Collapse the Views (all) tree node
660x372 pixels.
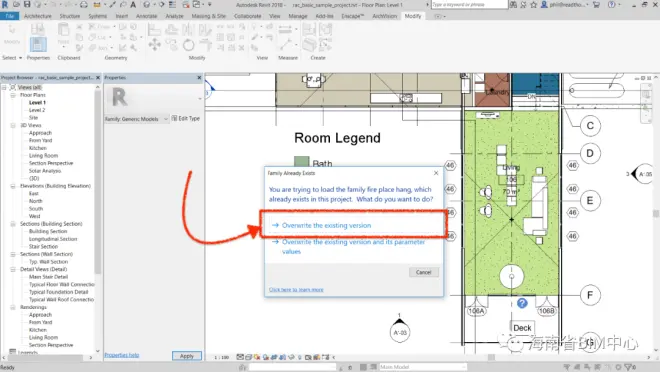[x=4, y=87]
